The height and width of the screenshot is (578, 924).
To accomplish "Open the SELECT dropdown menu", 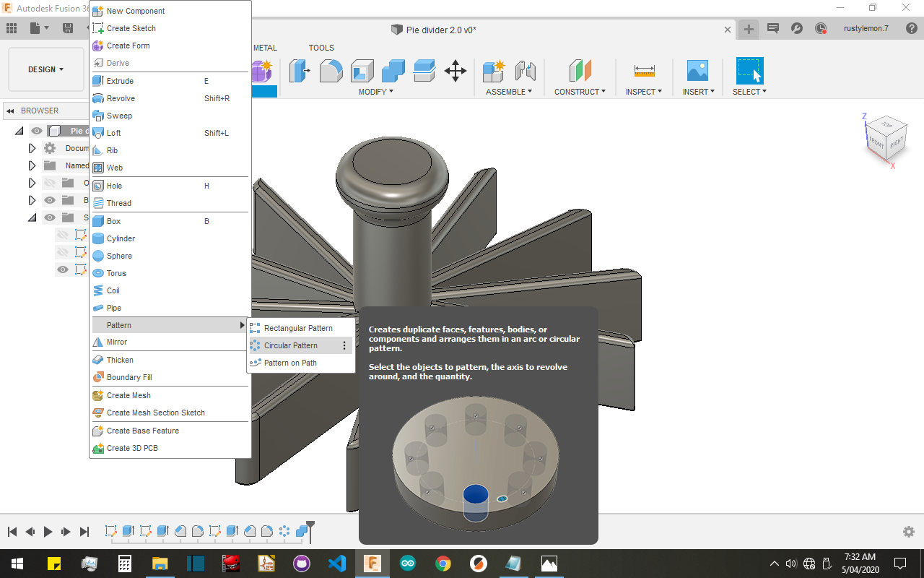I will point(751,92).
